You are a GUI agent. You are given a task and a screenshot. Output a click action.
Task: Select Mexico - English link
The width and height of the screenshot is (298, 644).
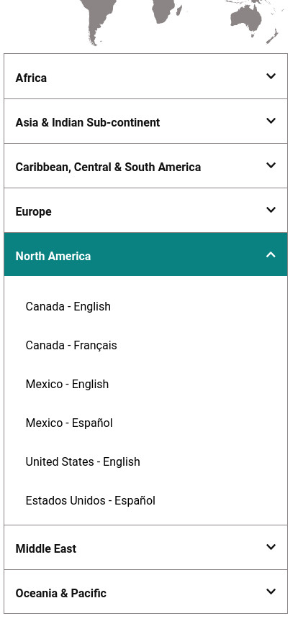coord(67,384)
